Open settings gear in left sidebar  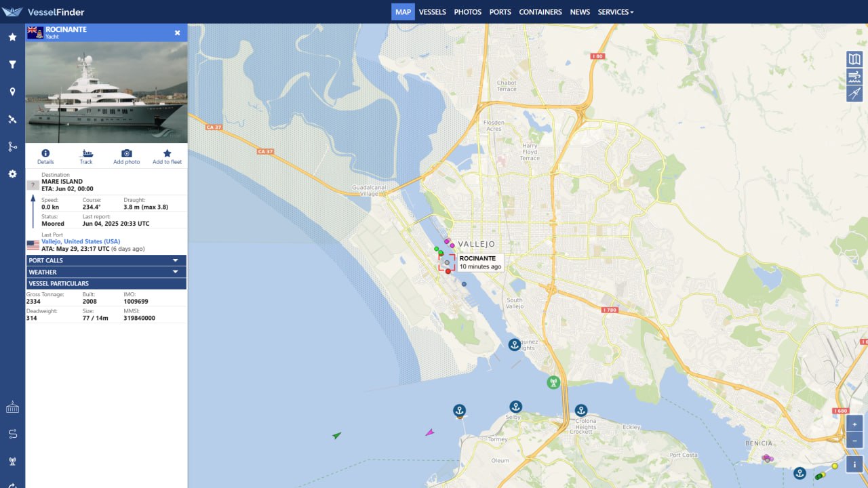pyautogui.click(x=12, y=174)
